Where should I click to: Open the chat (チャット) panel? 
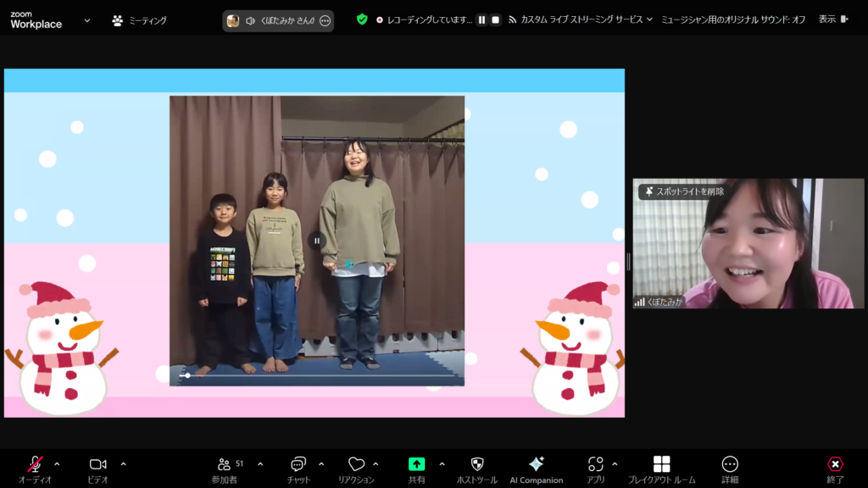click(x=298, y=464)
